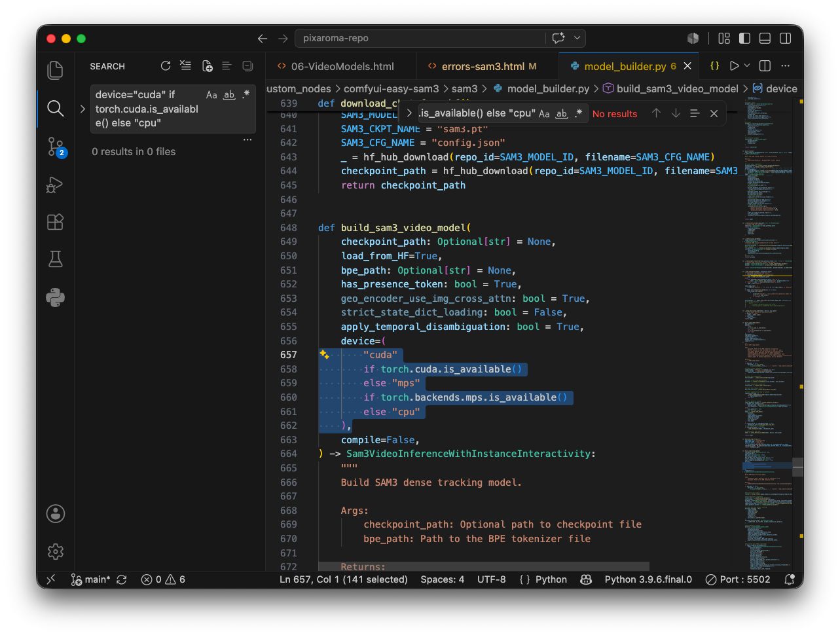Open the Explorer view in activity bar
840x637 pixels.
56,70
